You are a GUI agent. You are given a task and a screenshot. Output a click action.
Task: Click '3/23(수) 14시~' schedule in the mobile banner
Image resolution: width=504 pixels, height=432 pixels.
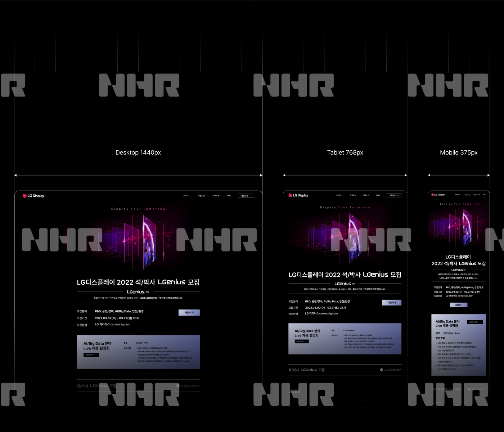(451, 333)
